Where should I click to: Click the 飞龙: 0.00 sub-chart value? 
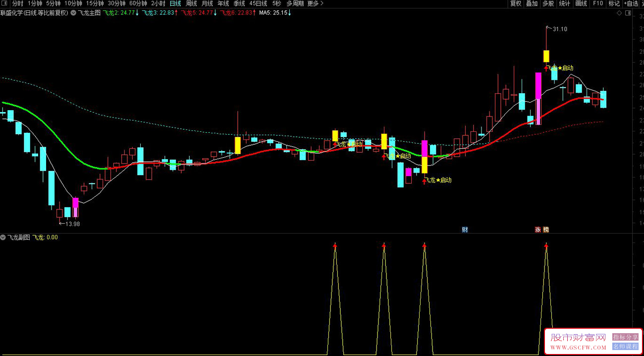click(x=45, y=237)
